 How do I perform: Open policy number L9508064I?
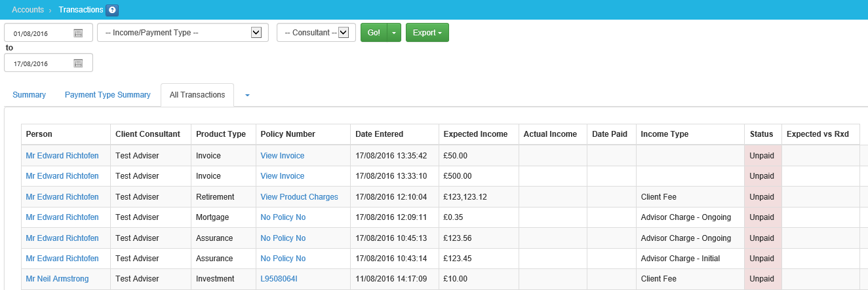pyautogui.click(x=279, y=279)
